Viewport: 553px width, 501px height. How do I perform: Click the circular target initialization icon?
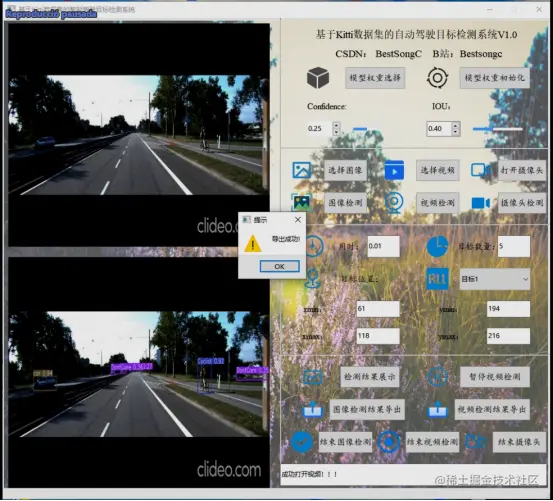(x=437, y=78)
